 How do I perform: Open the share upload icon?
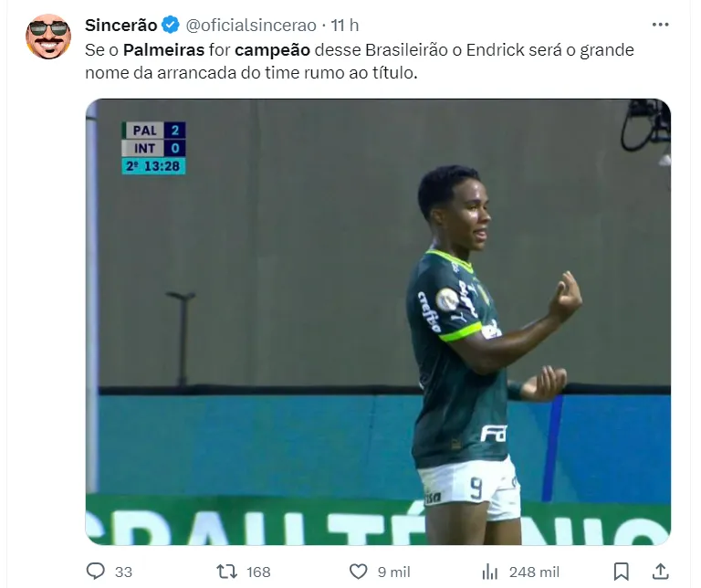coord(660,571)
